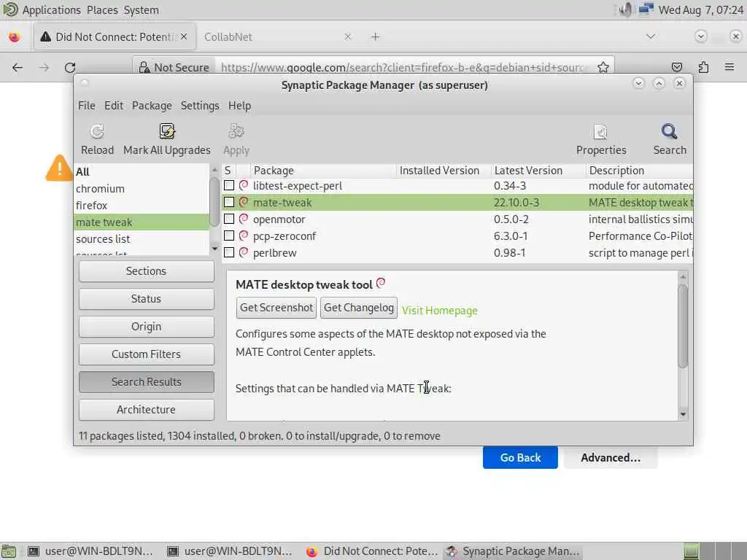The image size is (747, 560).
Task: Click the Sections filter button
Action: click(x=146, y=271)
